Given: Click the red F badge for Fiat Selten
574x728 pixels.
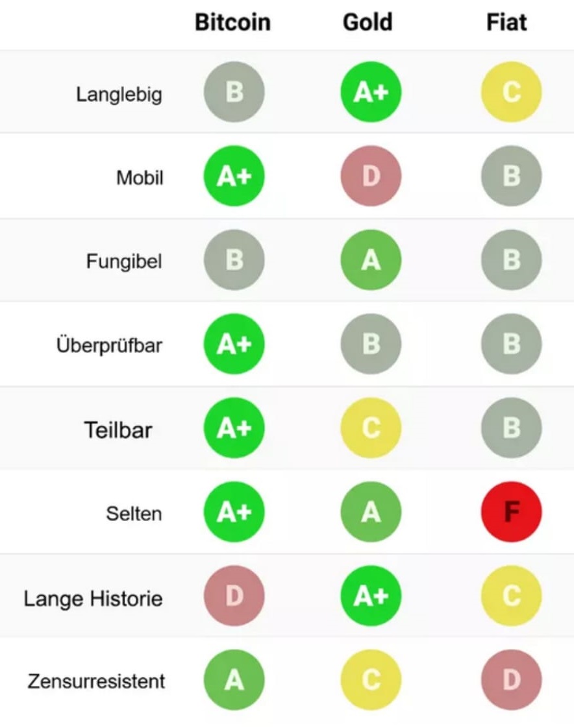Looking at the screenshot, I should click(x=511, y=512).
